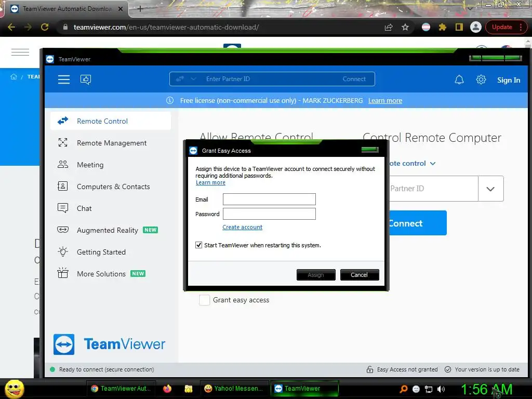This screenshot has height=399, width=532.
Task: Open More Solutions section
Action: [x=111, y=273]
